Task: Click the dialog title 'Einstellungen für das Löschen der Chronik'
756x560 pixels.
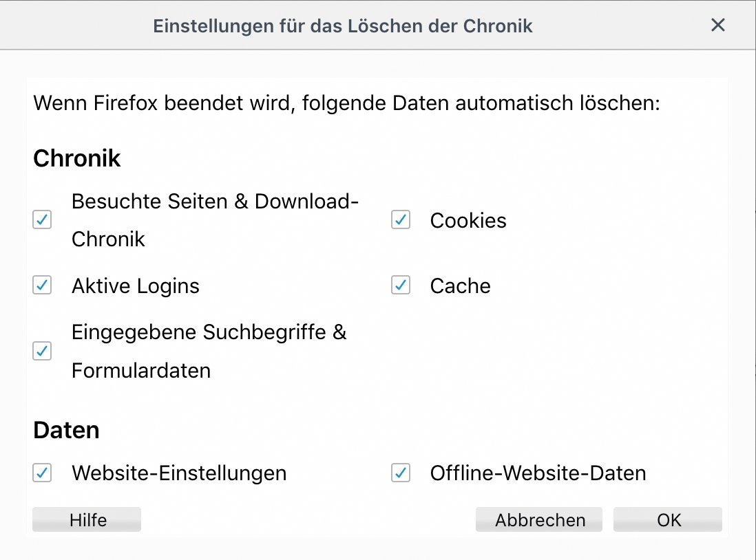Action: click(x=343, y=26)
